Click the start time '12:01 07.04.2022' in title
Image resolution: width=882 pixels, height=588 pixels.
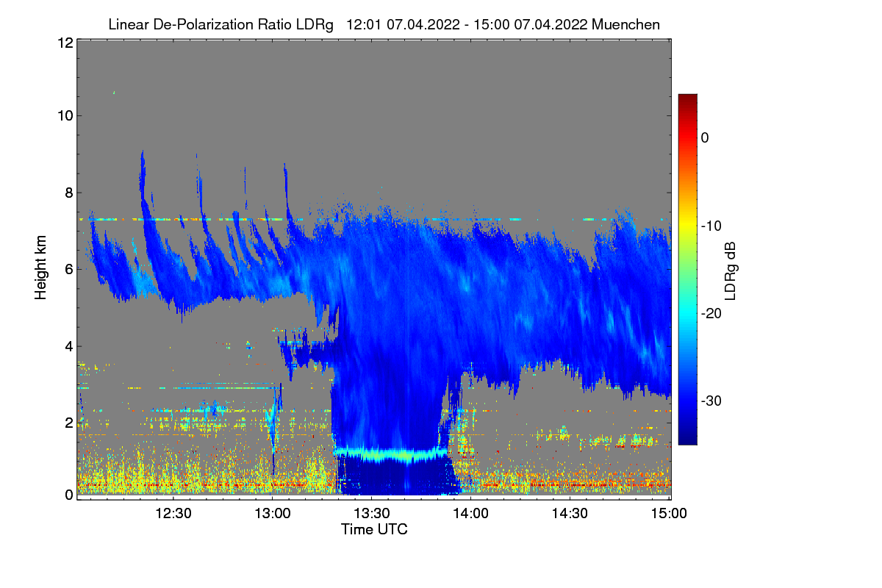click(x=402, y=24)
